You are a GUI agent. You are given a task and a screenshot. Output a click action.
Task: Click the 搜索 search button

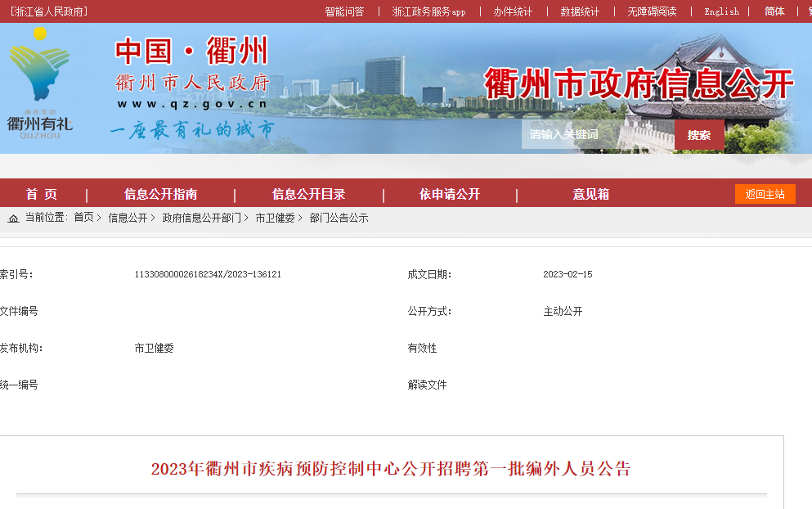[x=698, y=135]
